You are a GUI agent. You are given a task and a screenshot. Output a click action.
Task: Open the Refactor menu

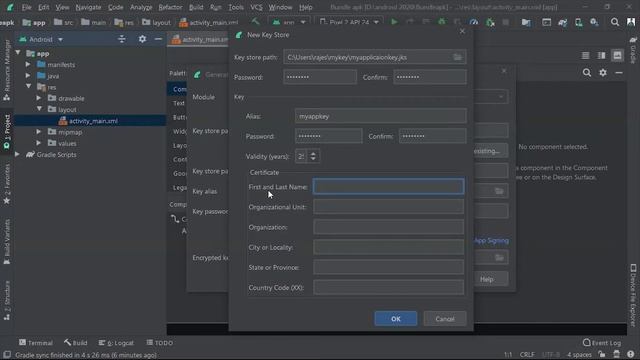[170, 7]
